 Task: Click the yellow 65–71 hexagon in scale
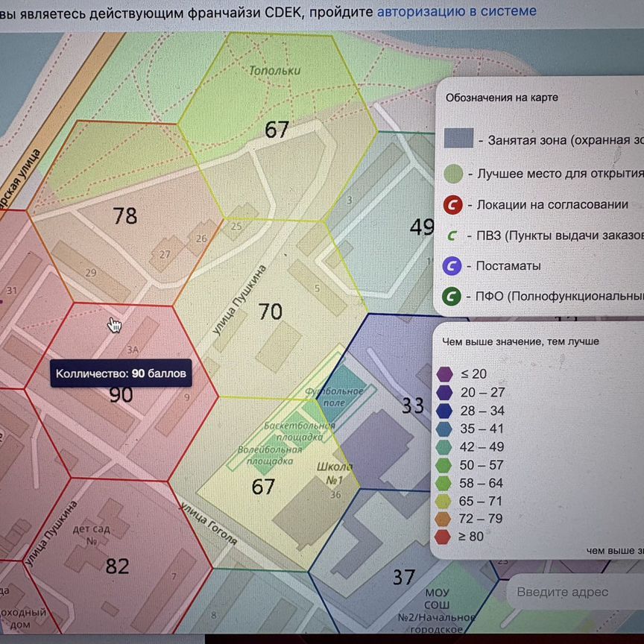(x=443, y=499)
